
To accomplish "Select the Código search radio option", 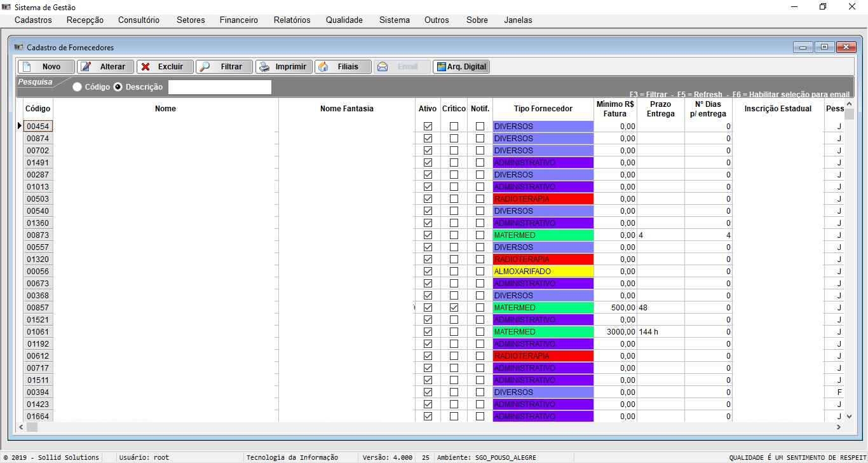I will (77, 87).
